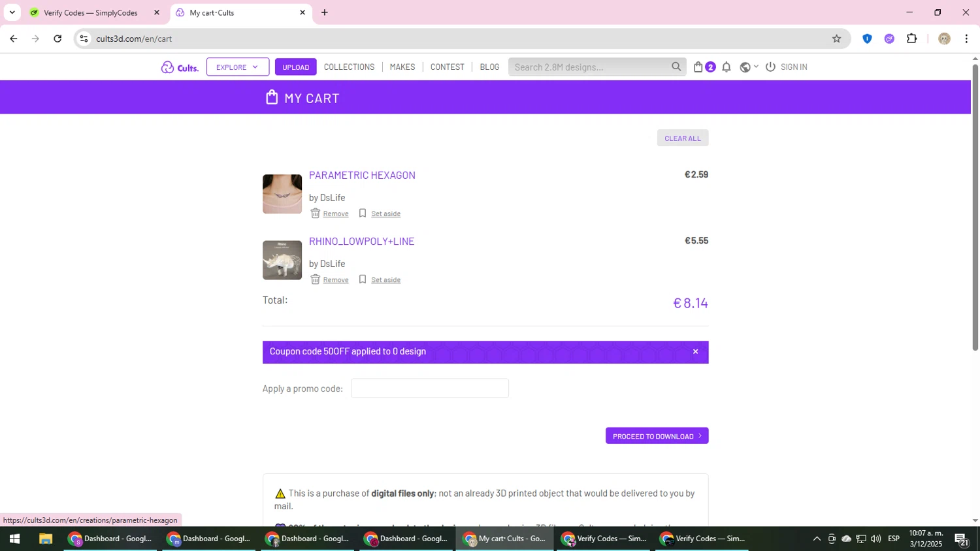View site information icon in the address bar

[84, 39]
